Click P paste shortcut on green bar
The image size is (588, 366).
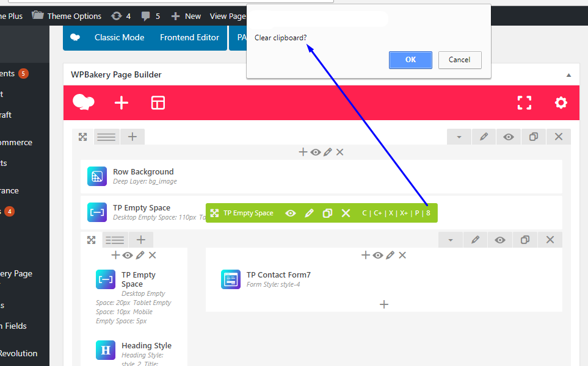[416, 213]
